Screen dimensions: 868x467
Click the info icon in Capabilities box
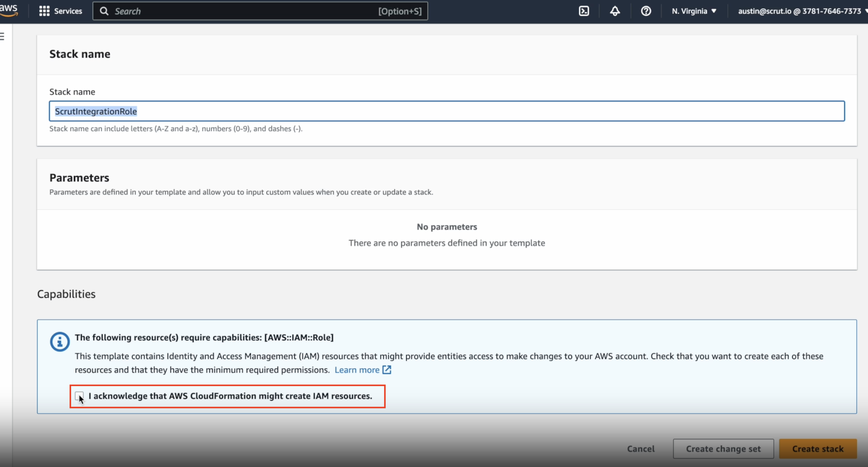(x=60, y=342)
